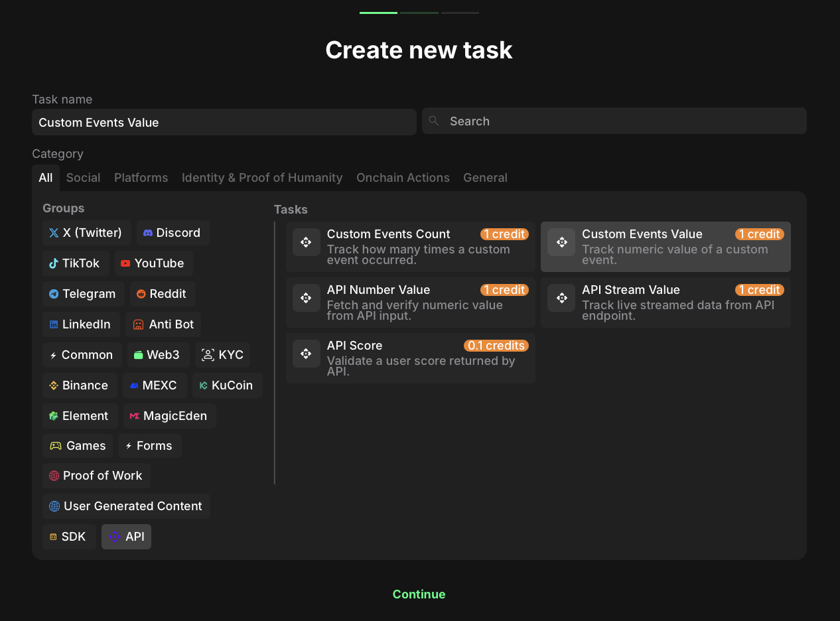This screenshot has height=621, width=840.
Task: Open the Platforms category tab
Action: [x=141, y=178]
